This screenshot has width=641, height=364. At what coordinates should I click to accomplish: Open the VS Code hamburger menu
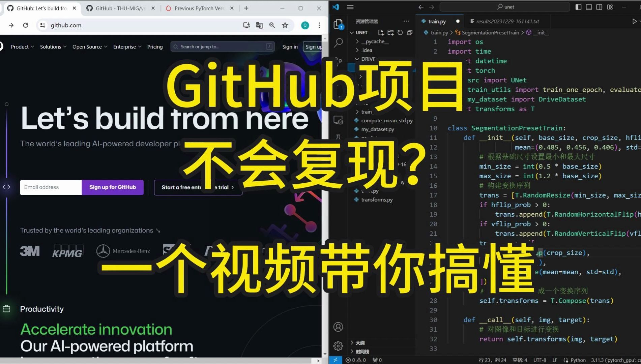click(350, 7)
